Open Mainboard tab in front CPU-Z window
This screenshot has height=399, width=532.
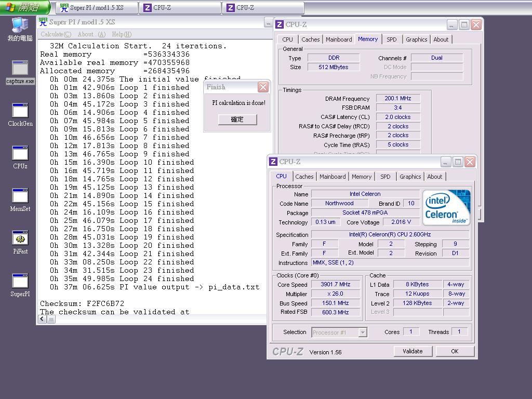(x=332, y=177)
